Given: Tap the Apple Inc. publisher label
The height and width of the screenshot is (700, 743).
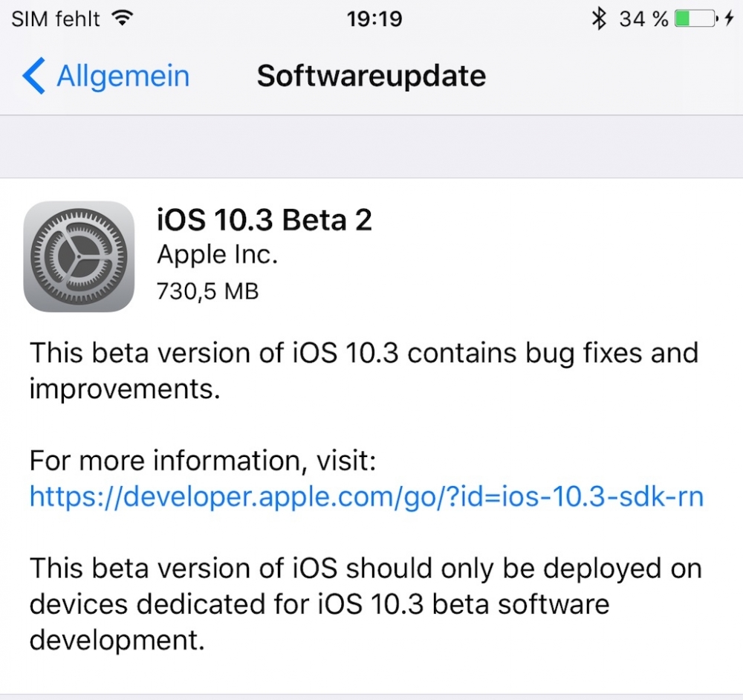Looking at the screenshot, I should tap(217, 256).
